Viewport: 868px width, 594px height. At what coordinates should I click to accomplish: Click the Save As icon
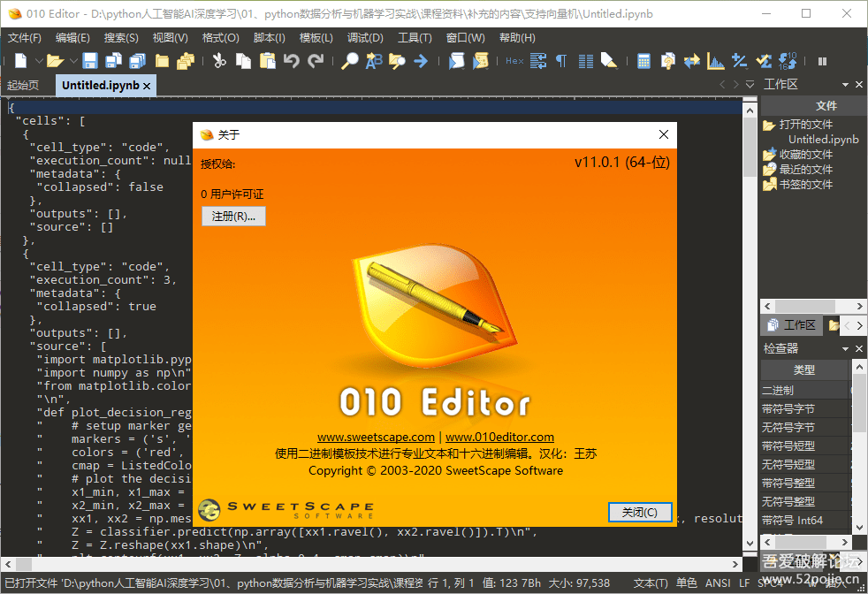113,60
